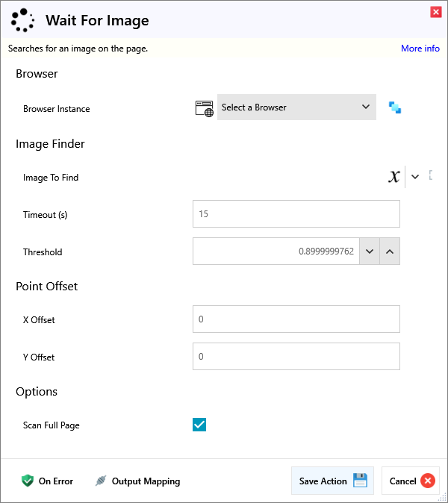Expand the Select a Browser dropdown
Viewport: 448px width, 503px height.
click(296, 107)
